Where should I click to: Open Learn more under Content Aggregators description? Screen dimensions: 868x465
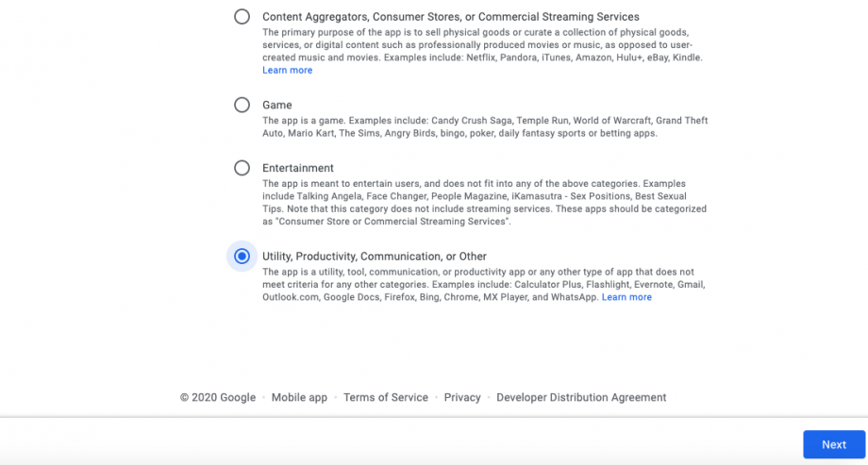click(x=287, y=70)
